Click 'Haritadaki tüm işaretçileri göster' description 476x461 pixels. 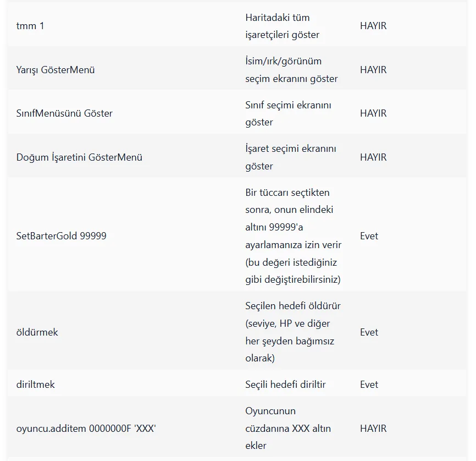coord(283,26)
